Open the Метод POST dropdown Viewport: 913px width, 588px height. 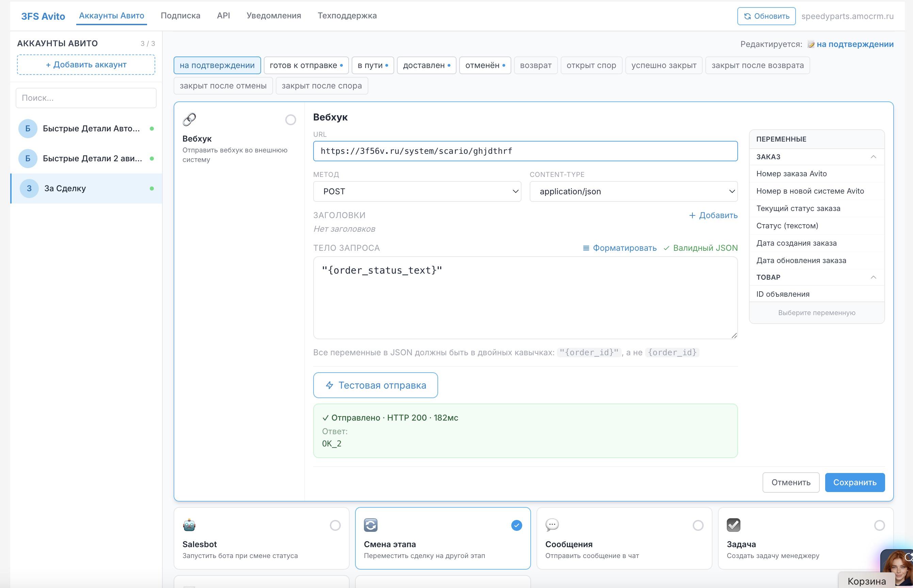[417, 191]
